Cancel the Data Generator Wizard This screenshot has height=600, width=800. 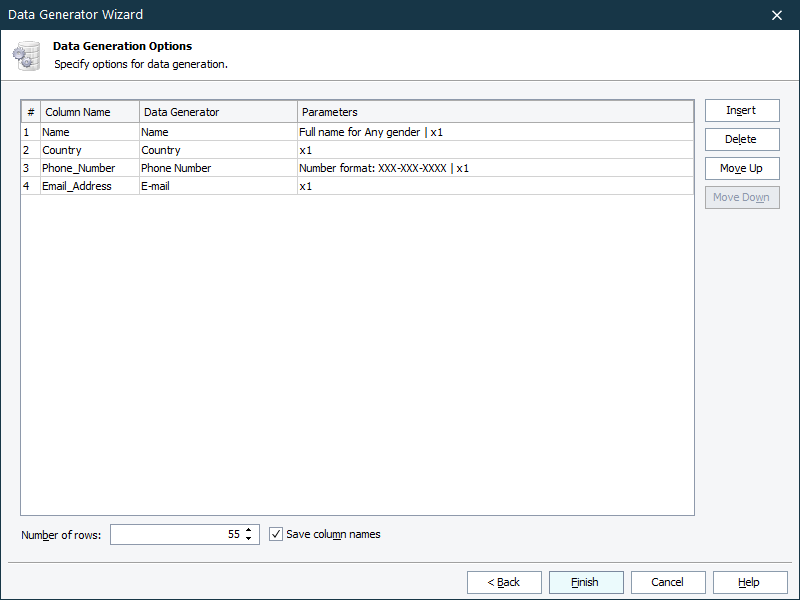click(x=668, y=582)
